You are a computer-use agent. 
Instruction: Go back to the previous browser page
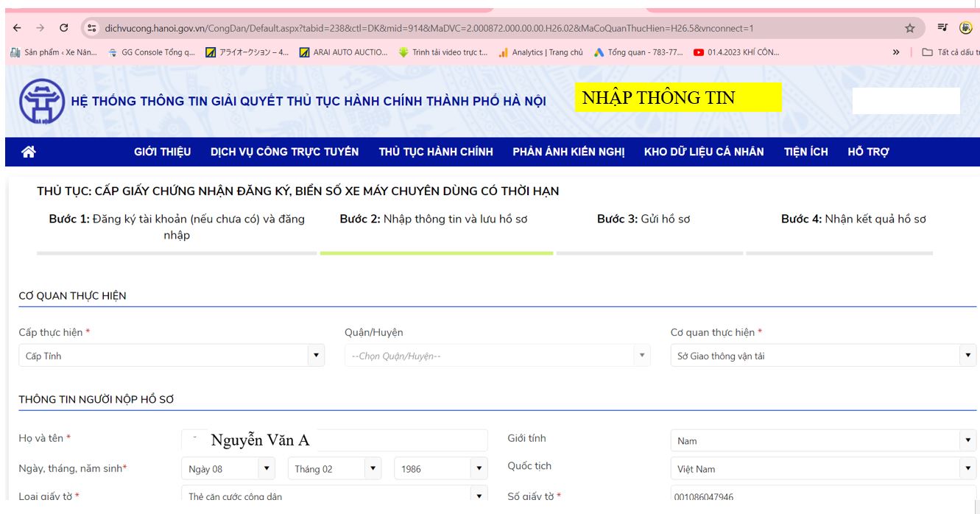17,28
